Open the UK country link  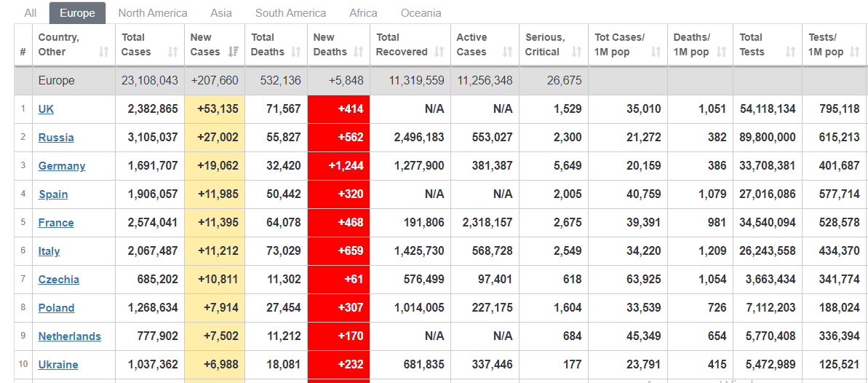pos(46,109)
